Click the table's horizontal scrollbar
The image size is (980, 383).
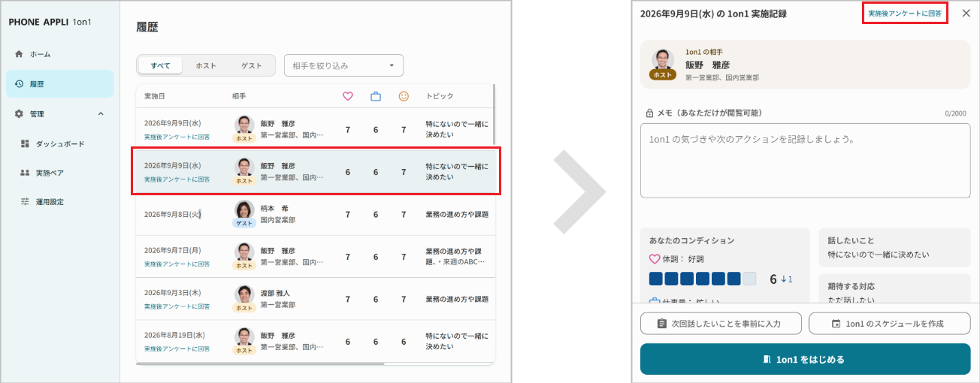coord(260,363)
